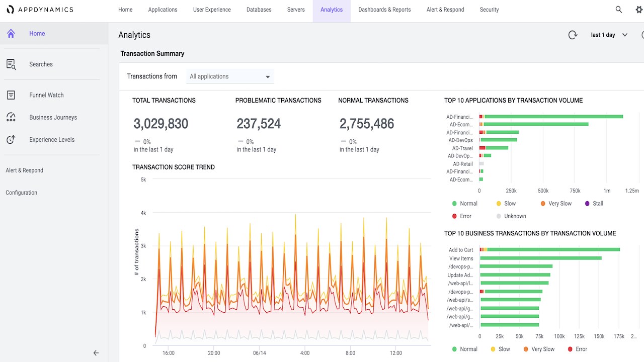Open Configuration in the sidebar
The height and width of the screenshot is (362, 644).
pyautogui.click(x=22, y=193)
